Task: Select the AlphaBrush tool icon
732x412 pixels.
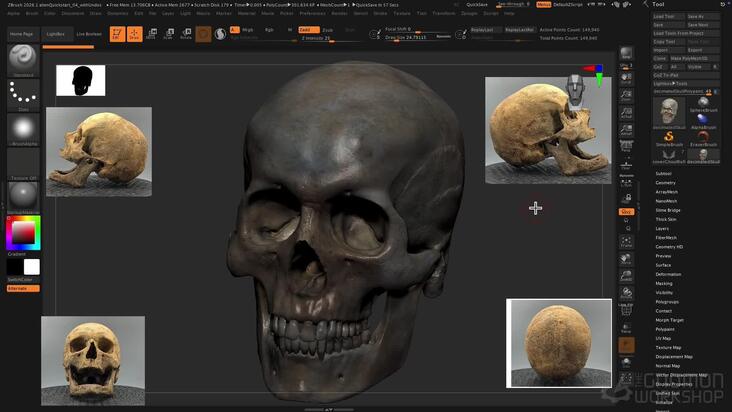Action: [x=703, y=121]
